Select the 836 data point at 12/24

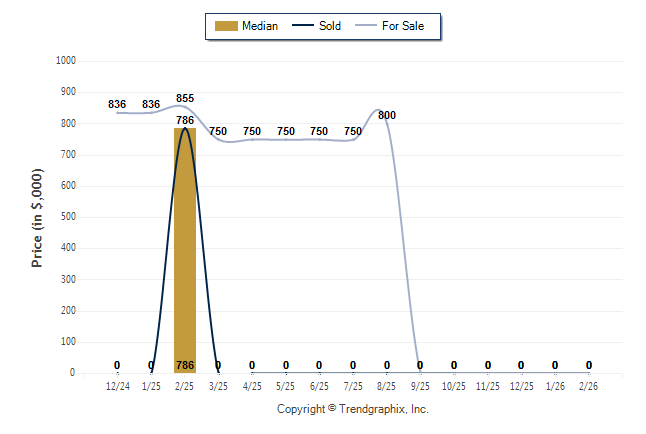pyautogui.click(x=117, y=104)
